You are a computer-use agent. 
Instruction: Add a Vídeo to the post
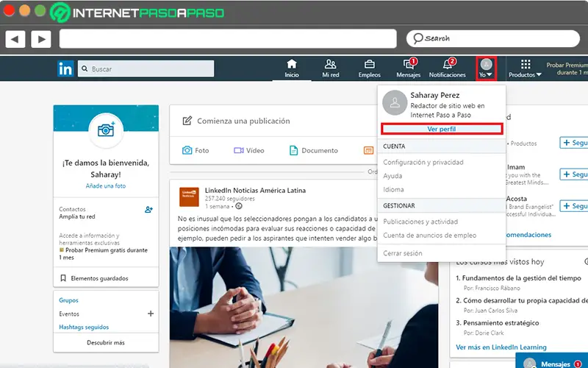point(249,151)
